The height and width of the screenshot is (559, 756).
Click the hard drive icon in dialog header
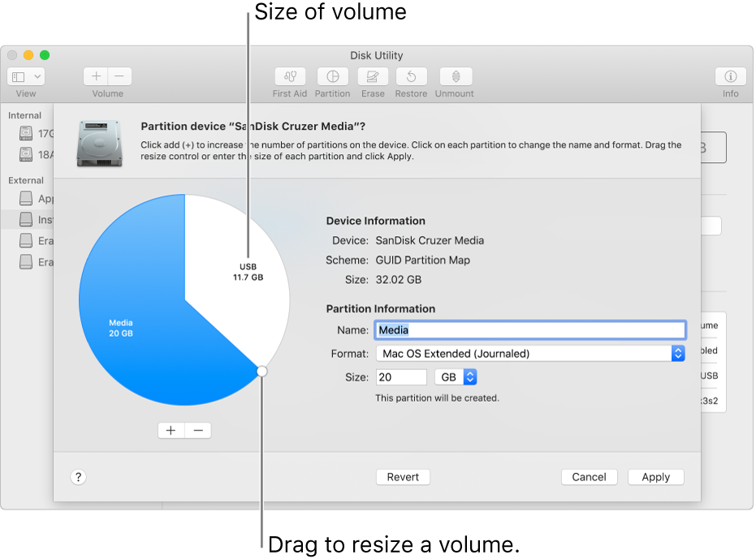coord(99,144)
